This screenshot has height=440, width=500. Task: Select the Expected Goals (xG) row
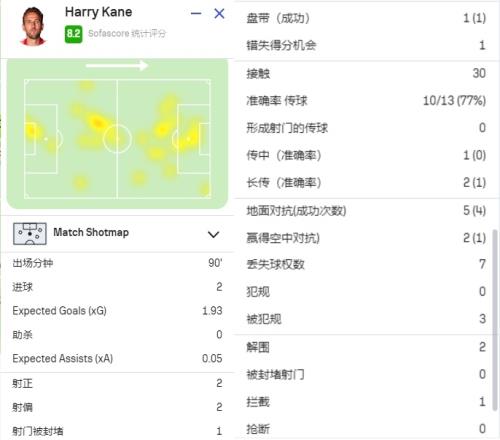(x=117, y=311)
